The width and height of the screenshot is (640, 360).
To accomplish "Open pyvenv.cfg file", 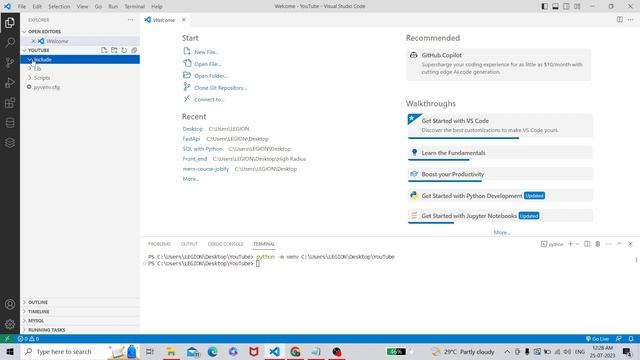I will pyautogui.click(x=80, y=87).
